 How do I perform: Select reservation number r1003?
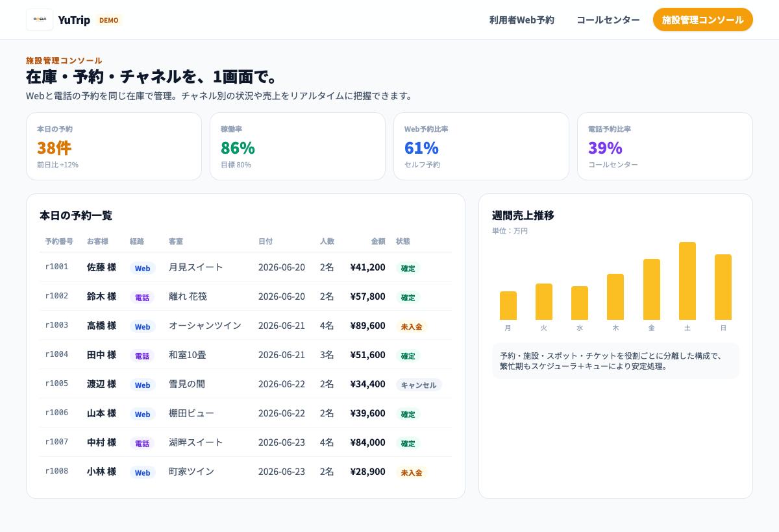pyautogui.click(x=56, y=325)
